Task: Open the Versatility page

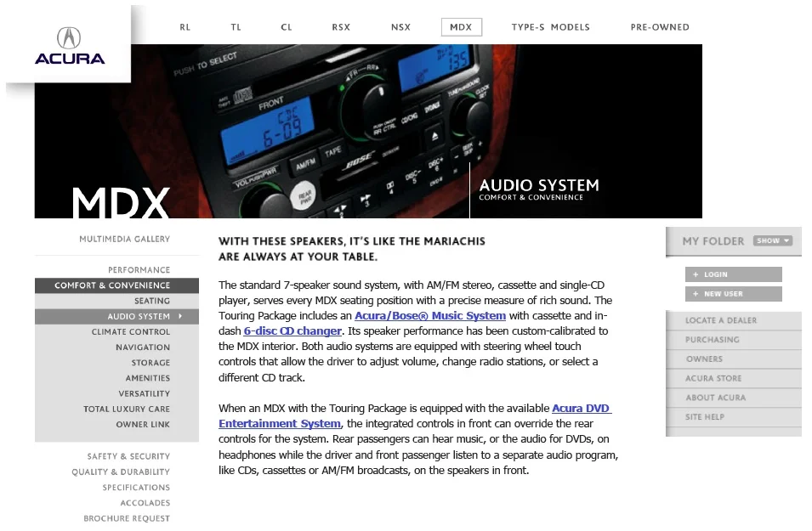Action: click(144, 394)
